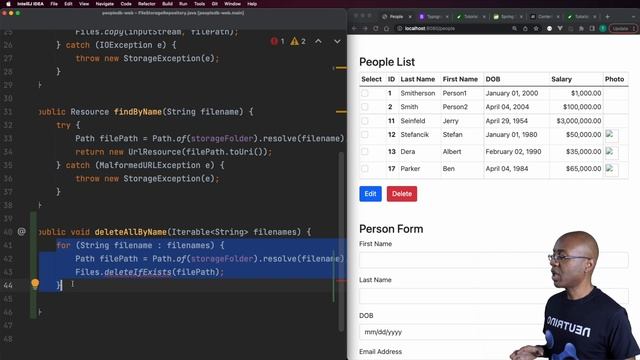Go to next highlighted error arrow
The width and height of the screenshot is (640, 360).
(337, 41)
